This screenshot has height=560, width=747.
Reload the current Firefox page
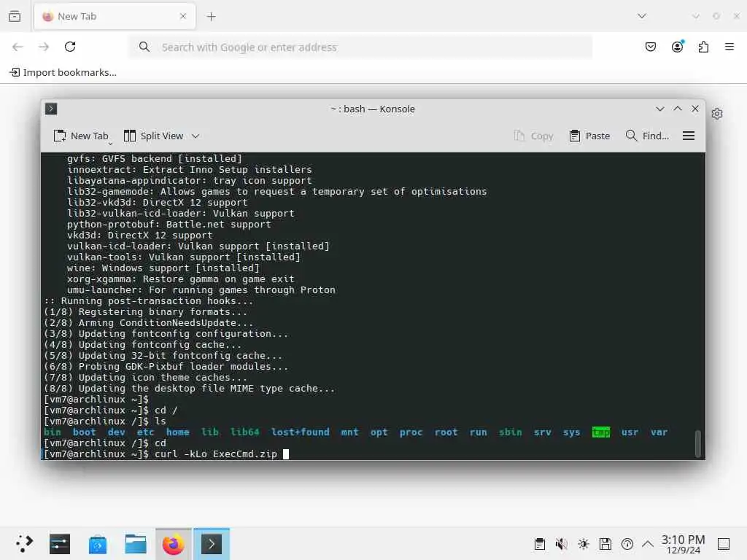click(70, 47)
